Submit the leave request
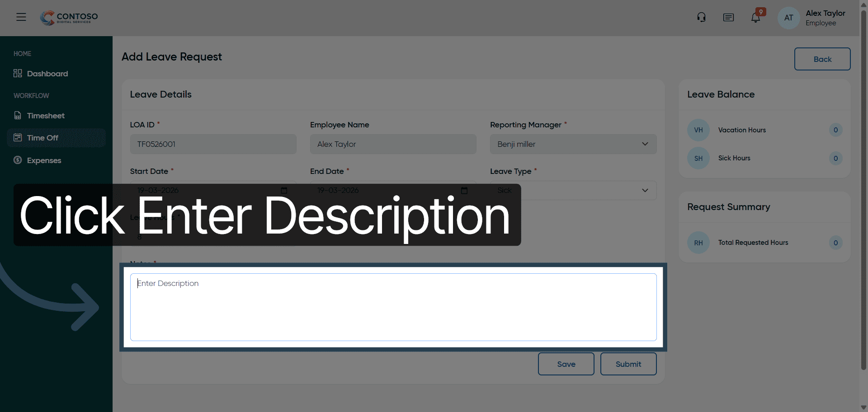 628,364
